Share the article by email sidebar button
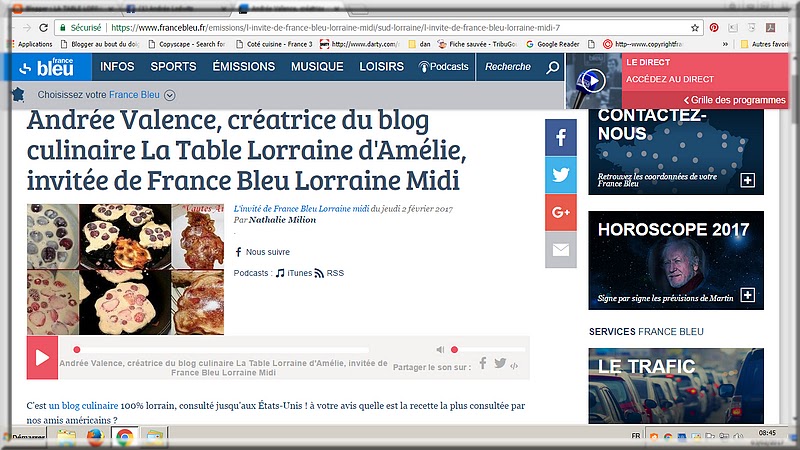Viewport: 800px width, 450px height. (561, 249)
